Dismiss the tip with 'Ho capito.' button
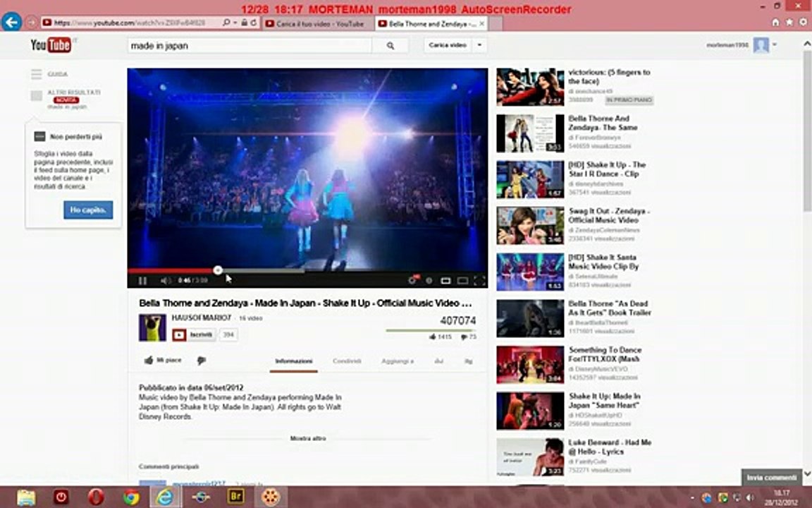This screenshot has height=508, width=812. [88, 210]
